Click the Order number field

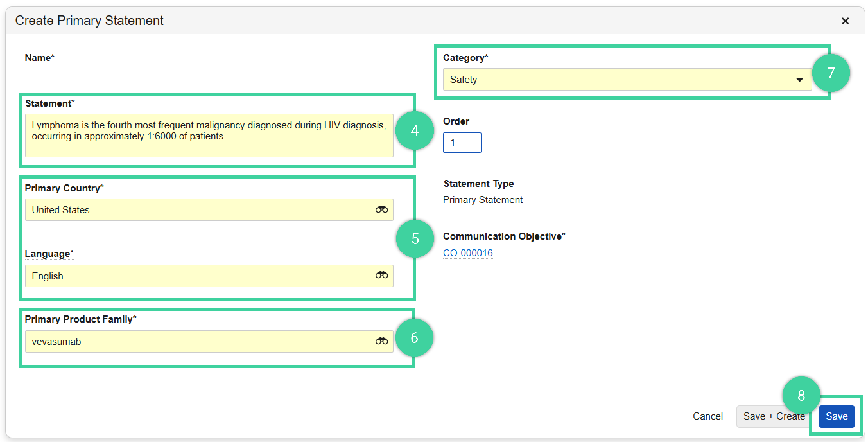(x=462, y=143)
